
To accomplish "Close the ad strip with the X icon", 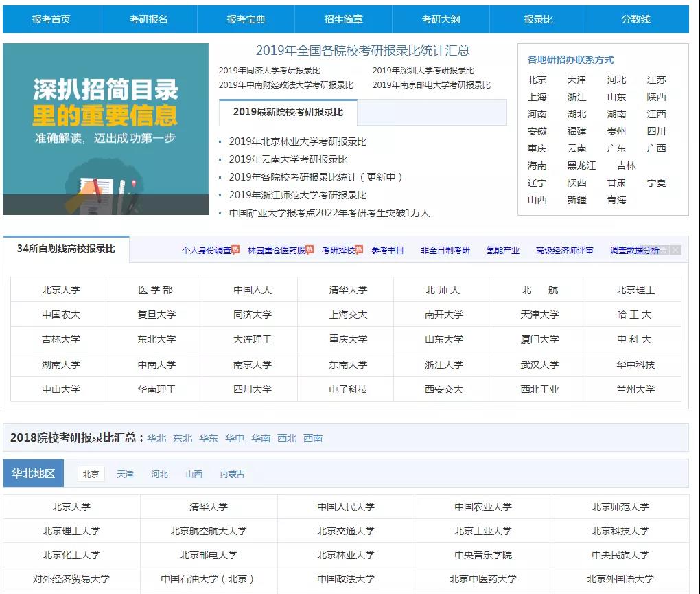I will (676, 250).
